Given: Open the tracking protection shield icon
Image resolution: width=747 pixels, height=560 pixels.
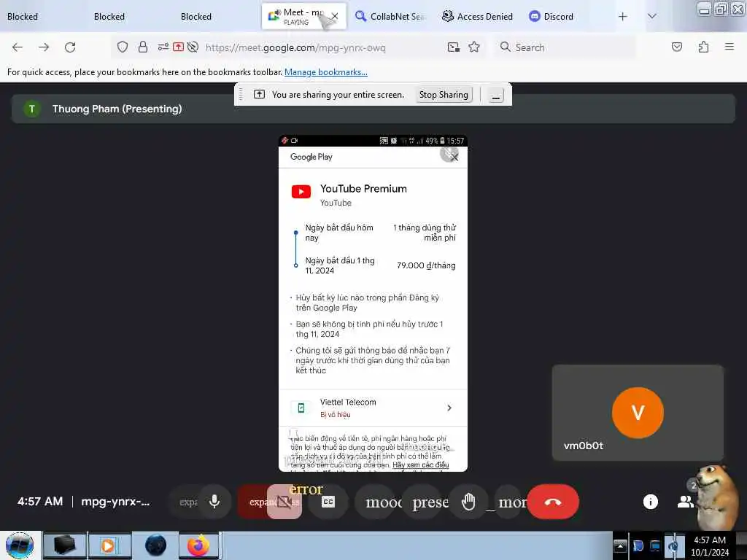Looking at the screenshot, I should pos(123,47).
